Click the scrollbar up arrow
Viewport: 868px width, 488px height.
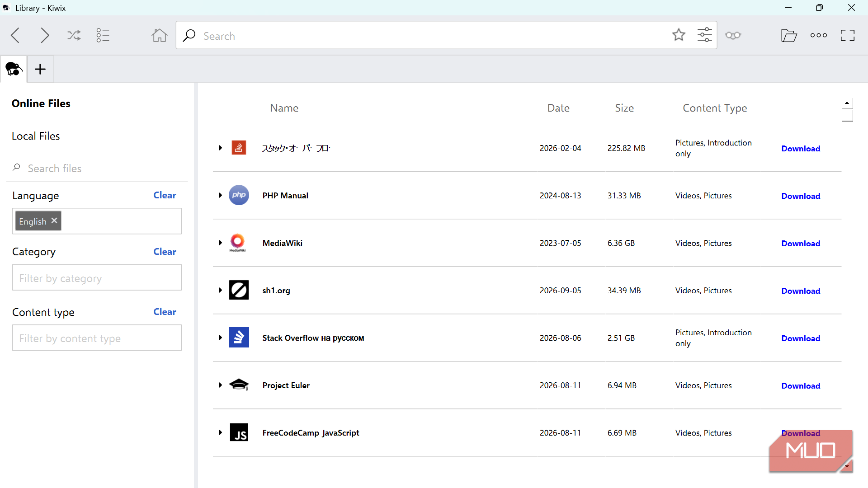[x=847, y=103]
